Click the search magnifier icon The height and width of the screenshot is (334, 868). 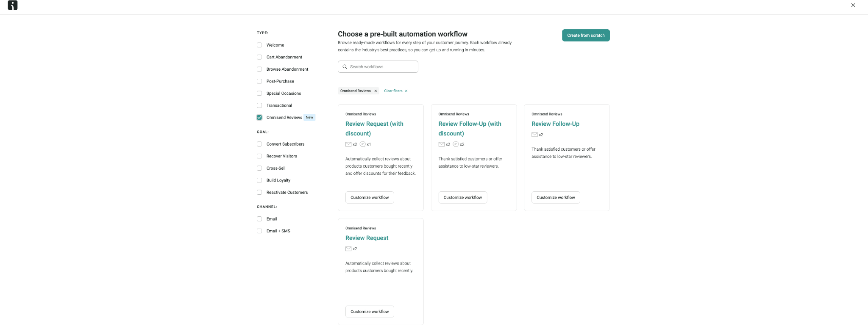(x=345, y=67)
